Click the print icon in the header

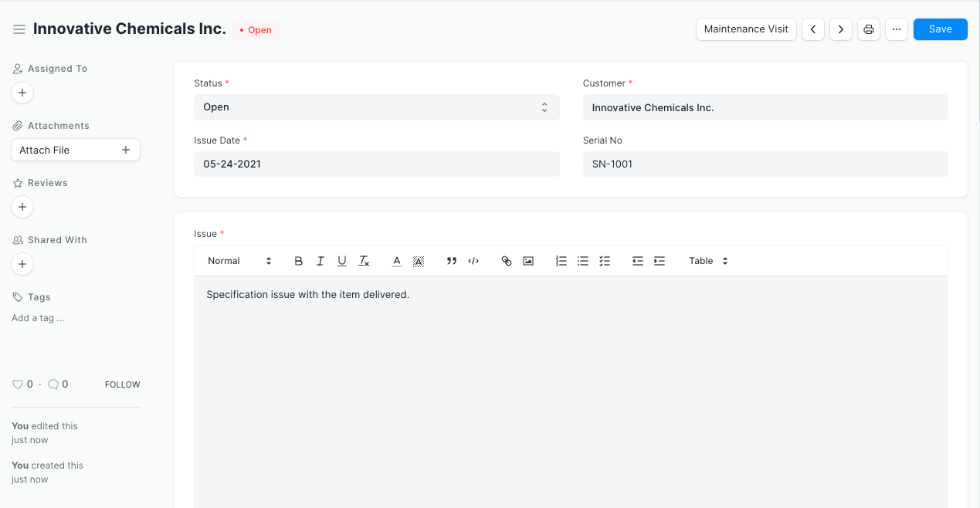tap(869, 29)
